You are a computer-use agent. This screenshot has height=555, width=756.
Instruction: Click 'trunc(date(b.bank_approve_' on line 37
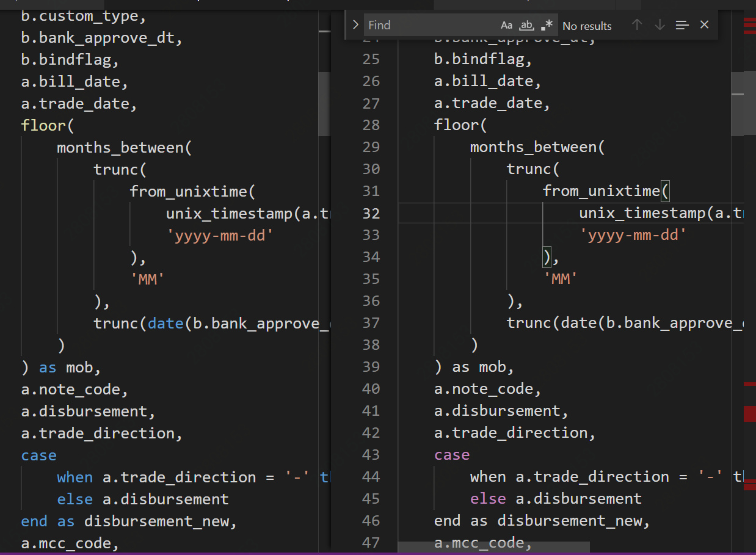pos(625,323)
